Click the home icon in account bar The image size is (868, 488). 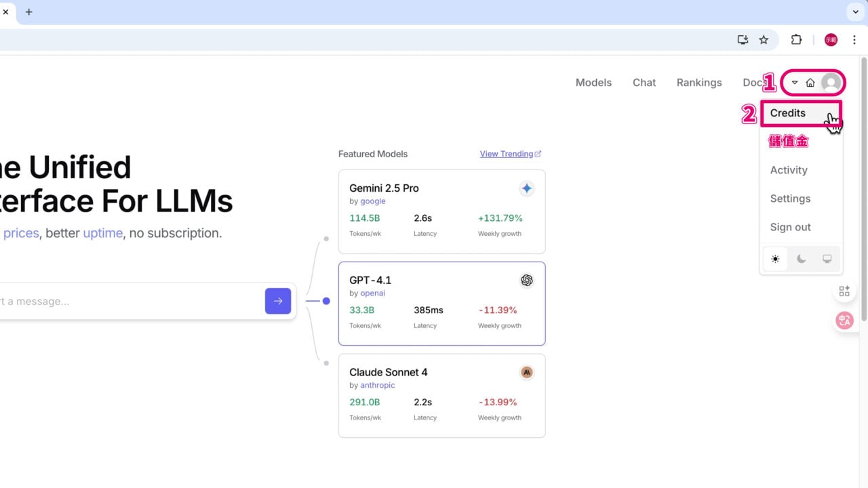click(x=810, y=83)
